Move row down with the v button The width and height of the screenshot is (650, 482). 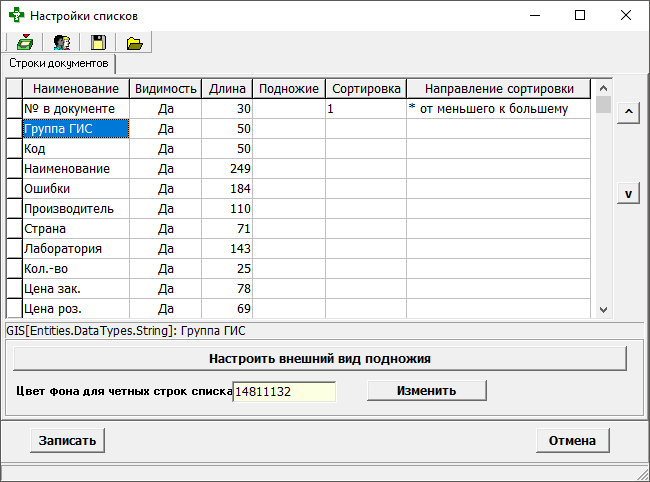pos(628,194)
